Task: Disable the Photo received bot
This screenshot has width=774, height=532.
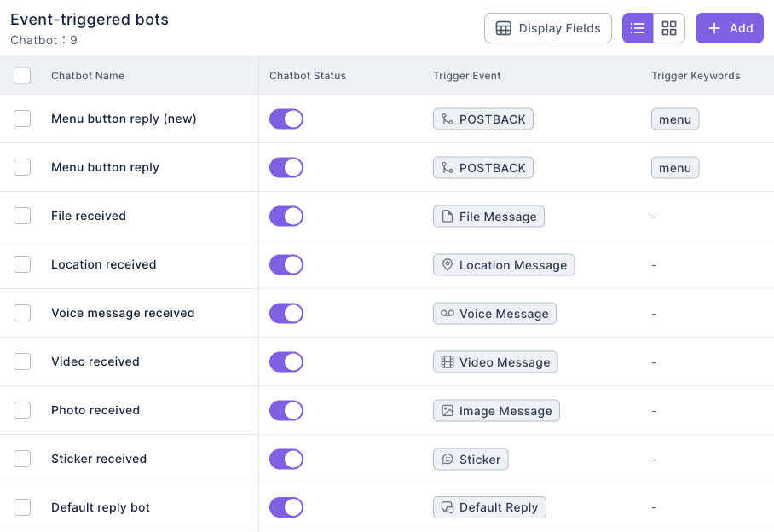Action: [286, 411]
